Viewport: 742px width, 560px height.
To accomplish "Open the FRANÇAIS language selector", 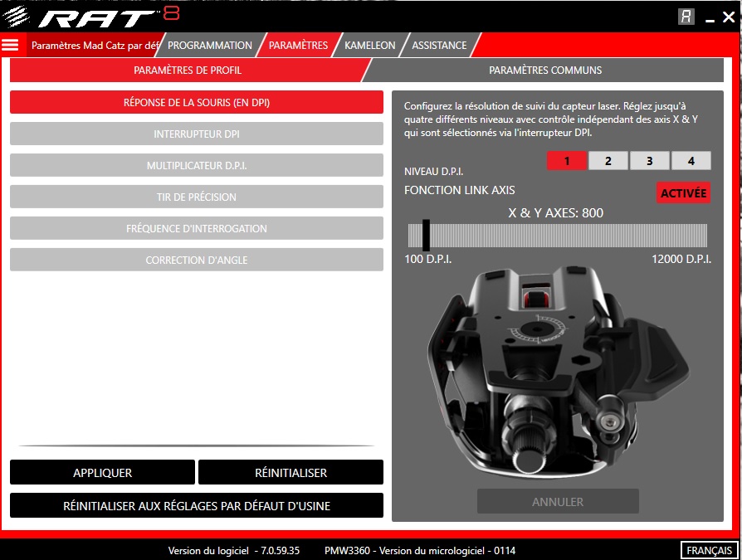I will point(709,549).
